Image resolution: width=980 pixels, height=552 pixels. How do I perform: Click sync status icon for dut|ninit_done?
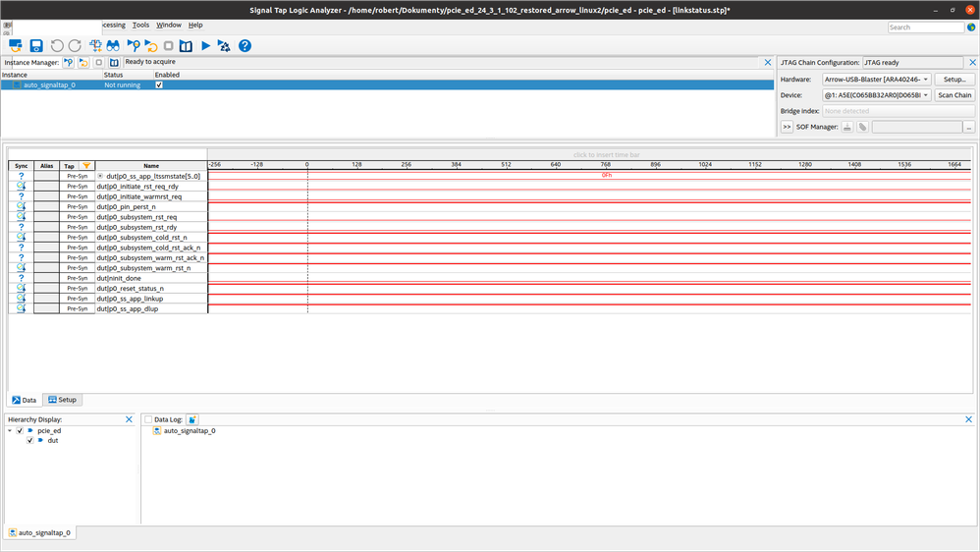[x=21, y=278]
